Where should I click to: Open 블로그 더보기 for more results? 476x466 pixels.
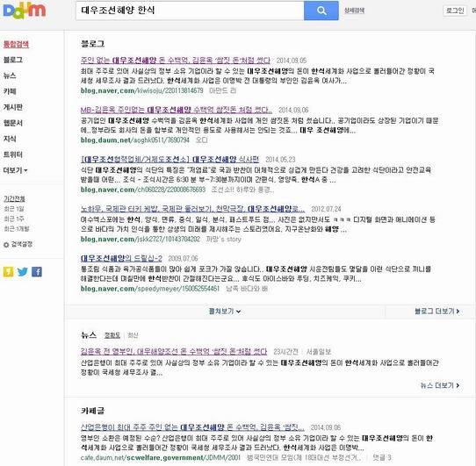pyautogui.click(x=436, y=312)
